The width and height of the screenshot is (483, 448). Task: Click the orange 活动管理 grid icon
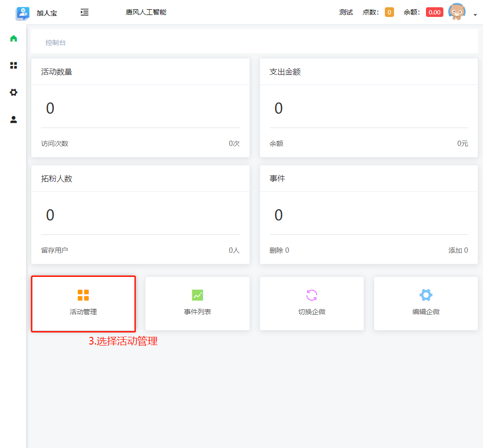click(83, 295)
